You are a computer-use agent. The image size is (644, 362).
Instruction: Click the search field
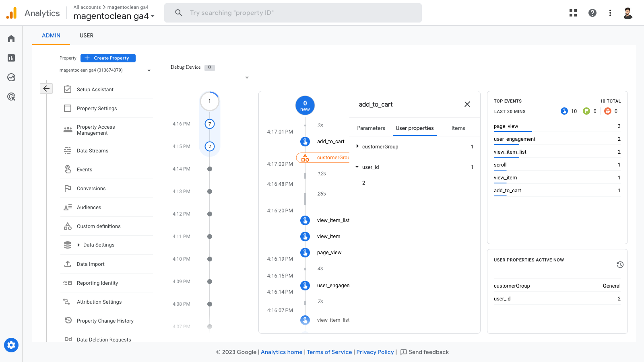coord(293,13)
